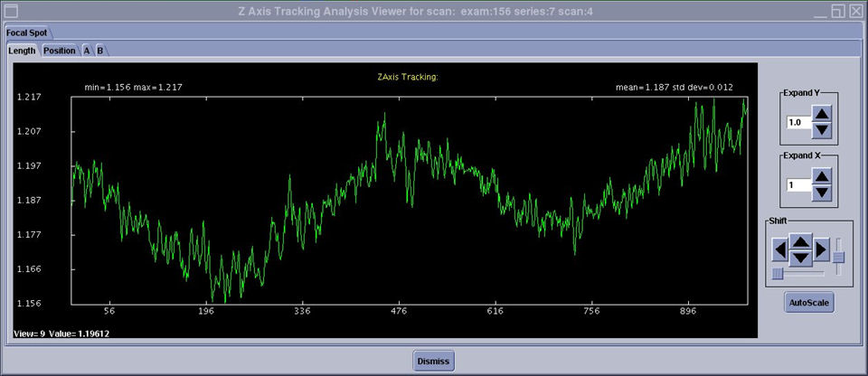Shift the graph up with up arrow
Screen dimensions: 868x376
[800, 241]
